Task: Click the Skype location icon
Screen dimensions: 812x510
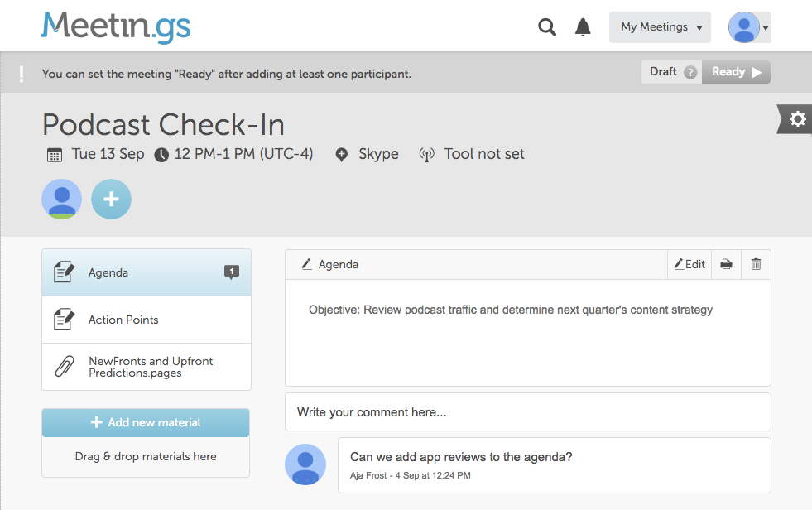Action: click(x=342, y=154)
